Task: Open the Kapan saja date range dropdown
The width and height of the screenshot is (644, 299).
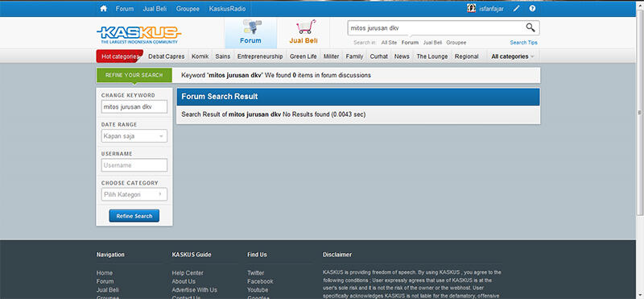Action: click(x=134, y=135)
